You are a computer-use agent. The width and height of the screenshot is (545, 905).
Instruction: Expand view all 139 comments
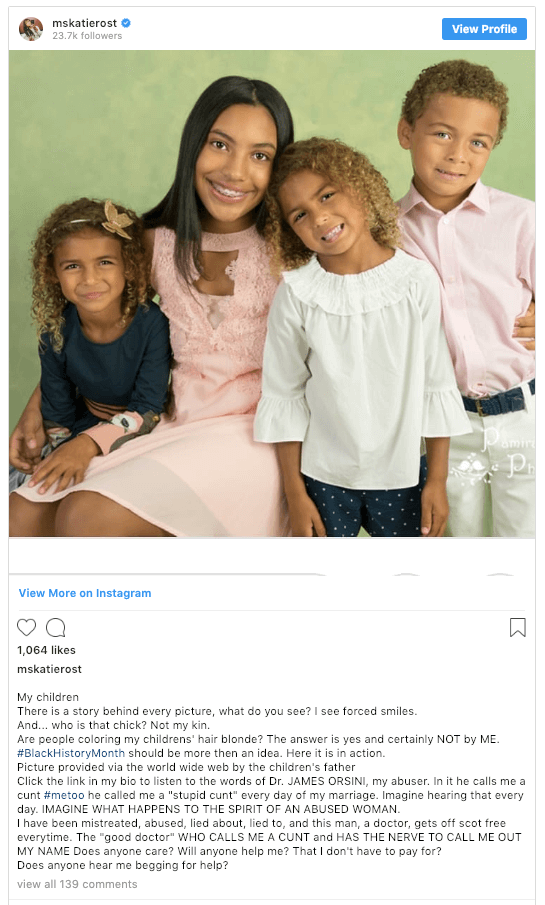[77, 884]
